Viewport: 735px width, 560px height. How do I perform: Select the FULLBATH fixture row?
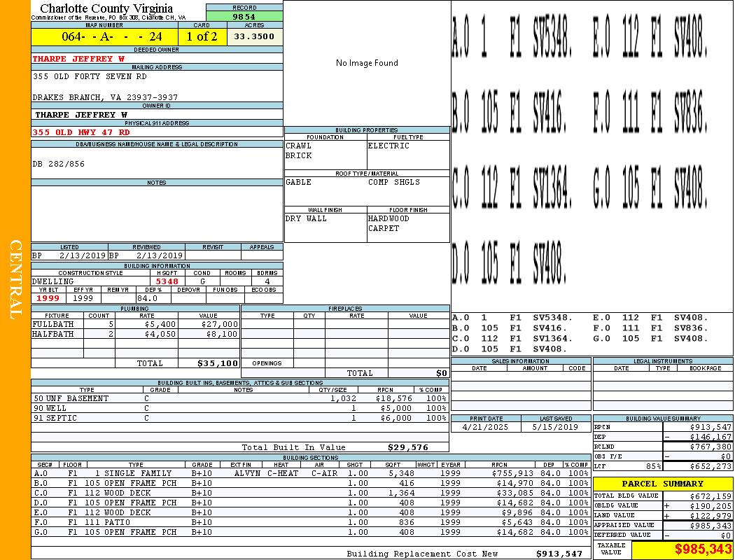[x=136, y=324]
